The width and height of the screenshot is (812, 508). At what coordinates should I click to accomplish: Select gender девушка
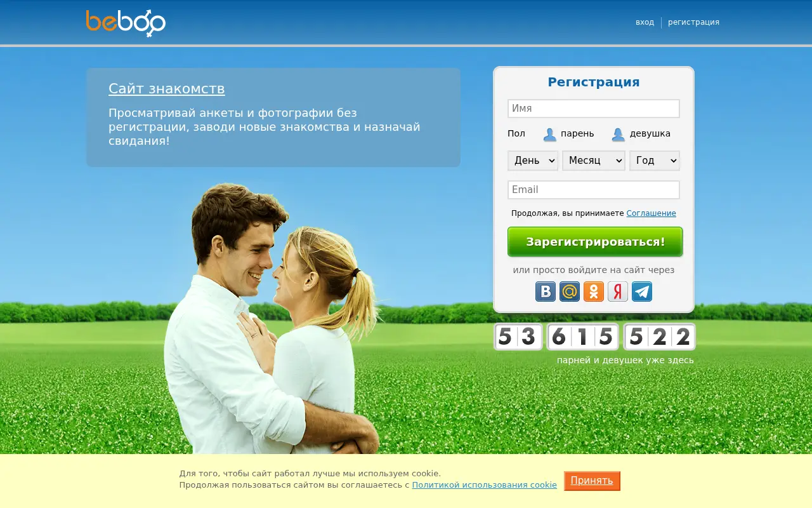[641, 134]
